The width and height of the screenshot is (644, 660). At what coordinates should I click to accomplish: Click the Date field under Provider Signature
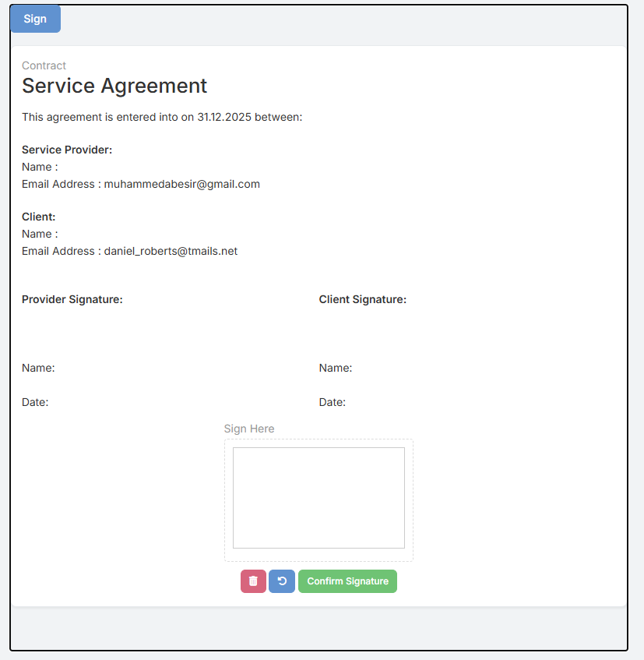tap(35, 402)
